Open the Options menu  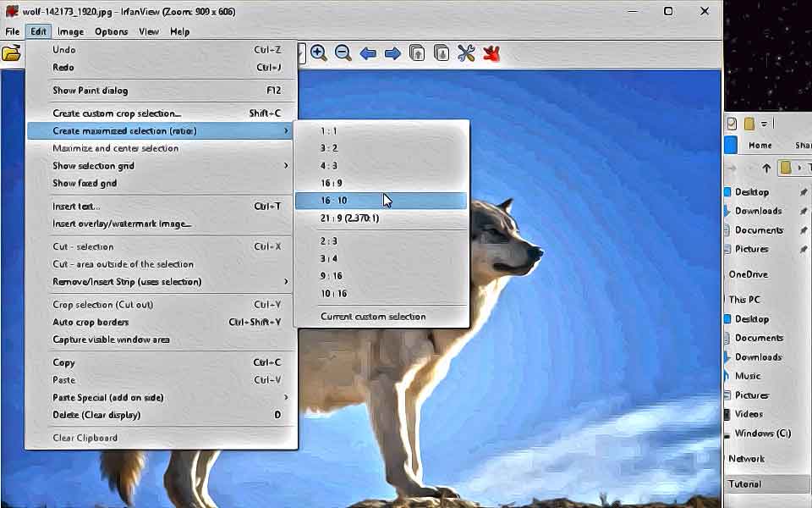tap(111, 31)
